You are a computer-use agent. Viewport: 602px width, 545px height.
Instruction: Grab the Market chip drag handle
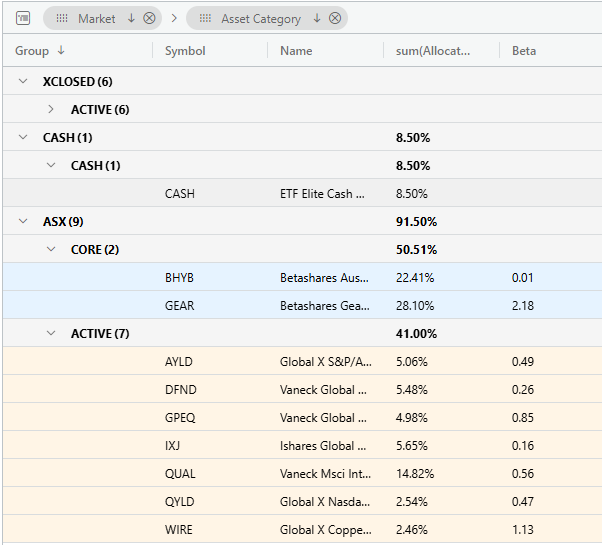click(62, 18)
